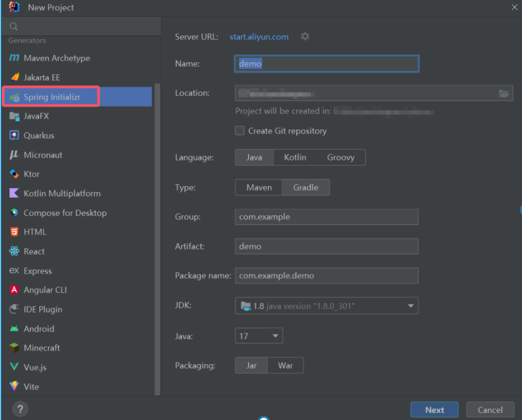Click the Vue.js logo icon

point(14,367)
